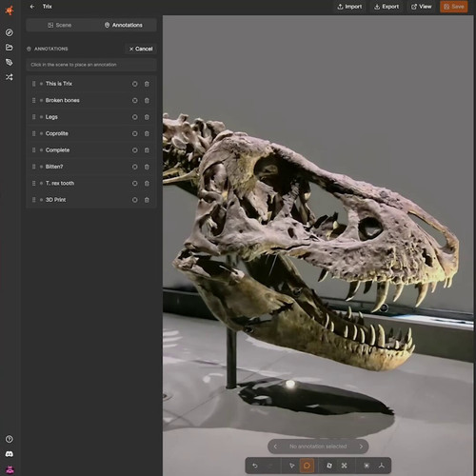Image resolution: width=476 pixels, height=476 pixels.
Task: Cancel annotation placement
Action: [141, 49]
